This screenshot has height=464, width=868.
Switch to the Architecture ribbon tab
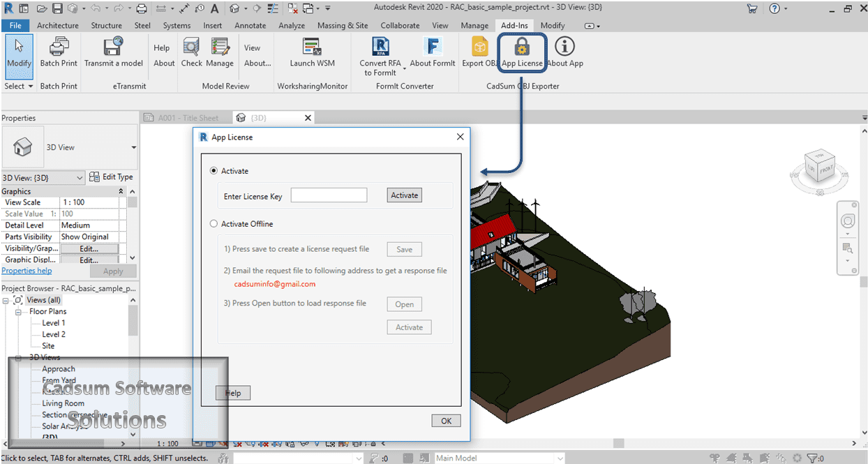click(x=57, y=25)
